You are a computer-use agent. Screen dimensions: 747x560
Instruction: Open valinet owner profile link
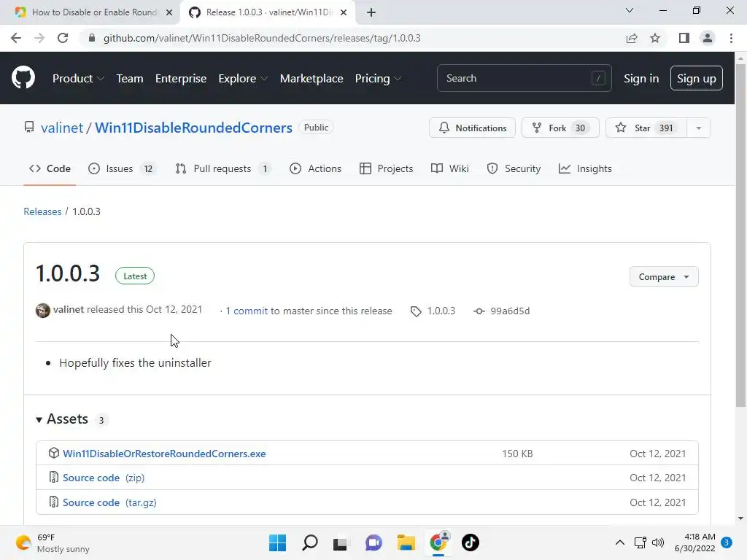[62, 128]
